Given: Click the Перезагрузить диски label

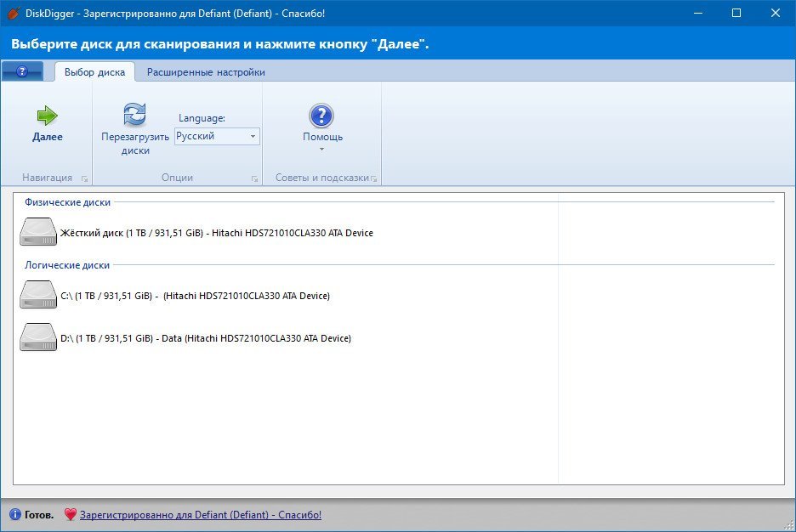Looking at the screenshot, I should pyautogui.click(x=135, y=144).
